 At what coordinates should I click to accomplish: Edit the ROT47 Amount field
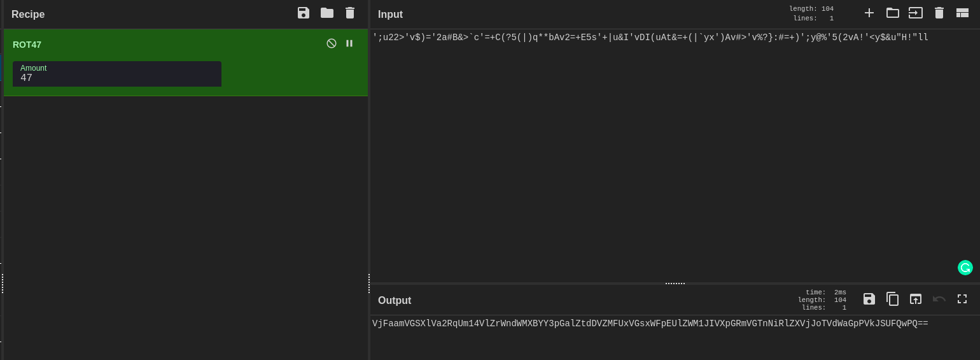coord(117,74)
